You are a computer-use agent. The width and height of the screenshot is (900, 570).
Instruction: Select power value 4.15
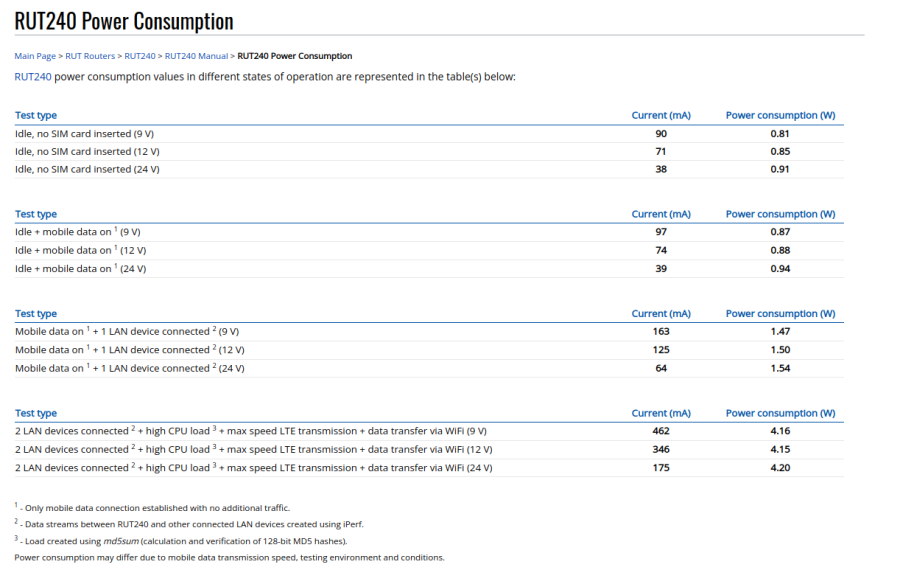coord(780,449)
